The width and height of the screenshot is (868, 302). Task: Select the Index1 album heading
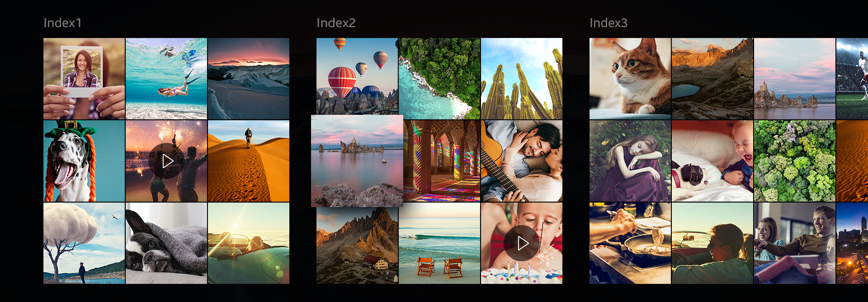(62, 23)
